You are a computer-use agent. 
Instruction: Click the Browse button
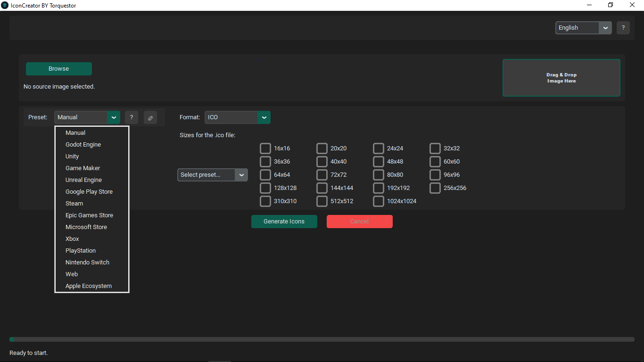59,69
